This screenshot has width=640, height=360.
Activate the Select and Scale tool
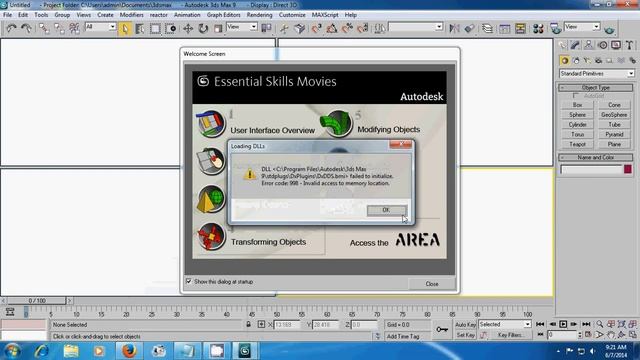point(218,28)
